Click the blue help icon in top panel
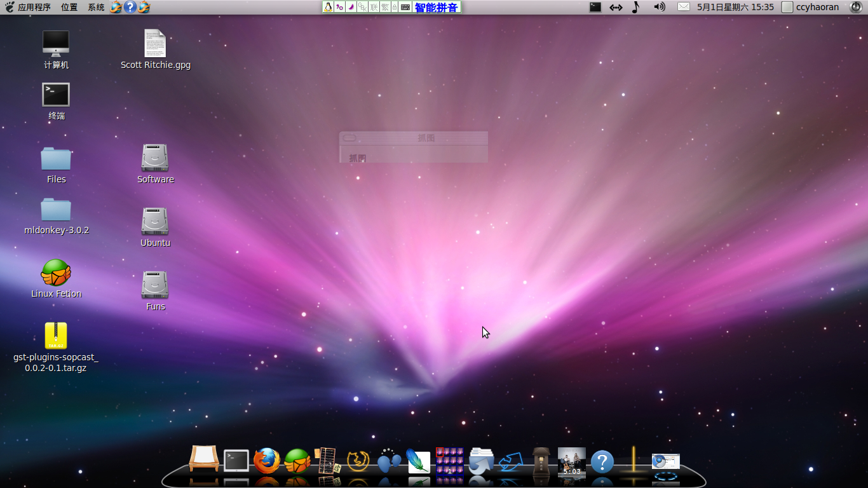The image size is (868, 488). (130, 7)
